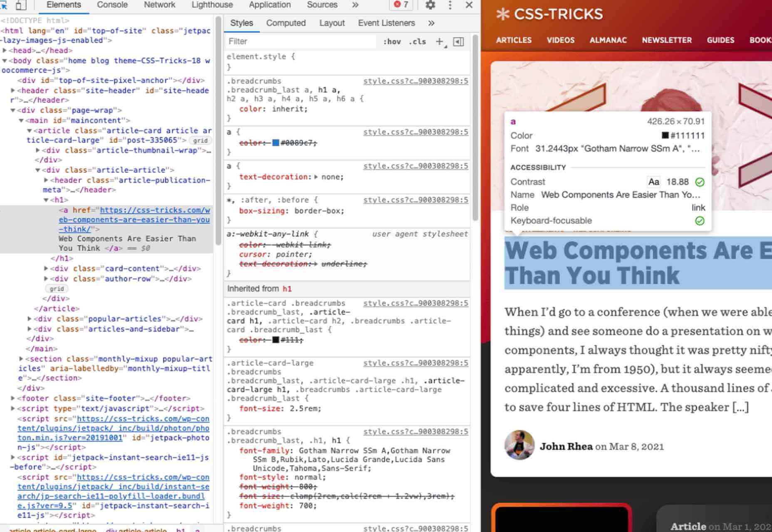Open the black #111 color swatch
772x532 pixels.
point(275,340)
